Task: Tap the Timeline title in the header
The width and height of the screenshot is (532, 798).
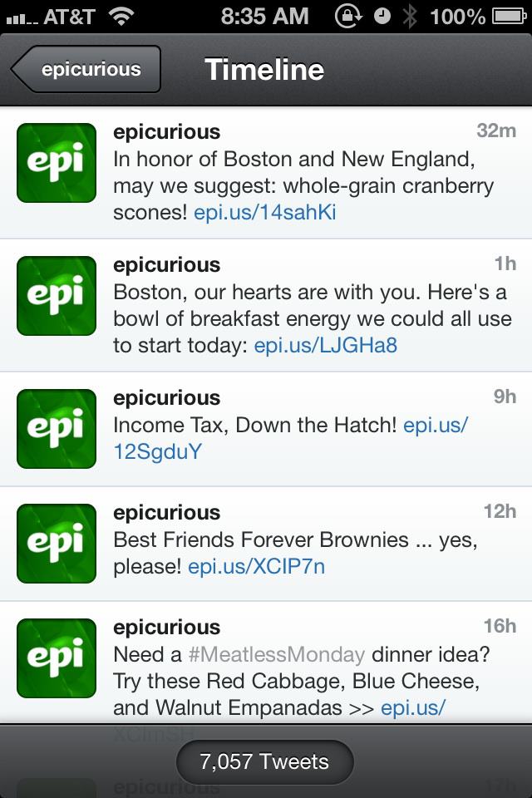Action: coord(264,69)
